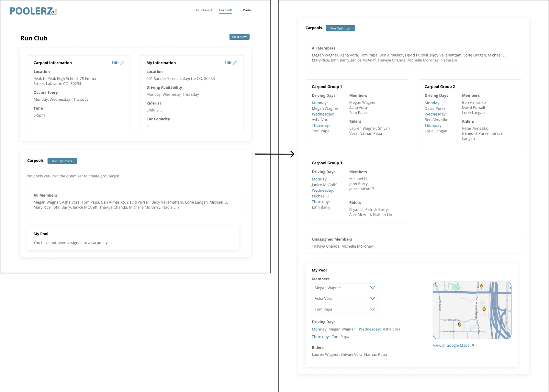Viewport: 549px width, 392px height.
Task: Click the Run Club page title
Action: pos(34,38)
